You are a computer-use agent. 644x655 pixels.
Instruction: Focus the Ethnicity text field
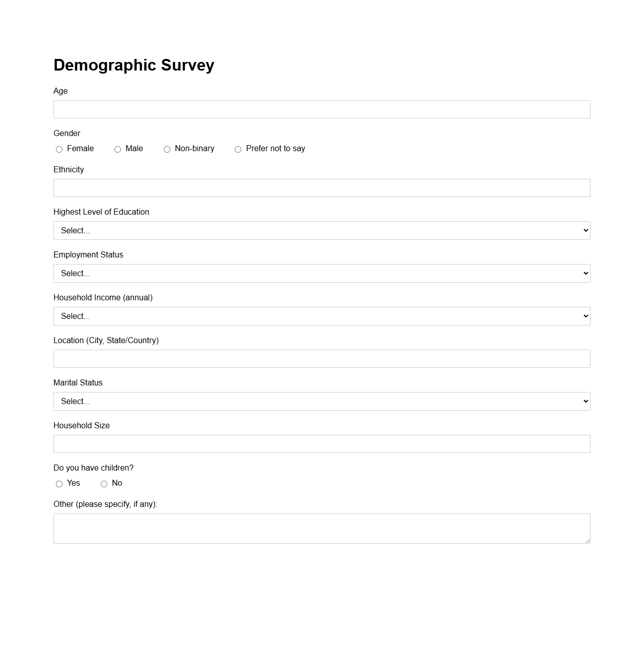pos(321,188)
